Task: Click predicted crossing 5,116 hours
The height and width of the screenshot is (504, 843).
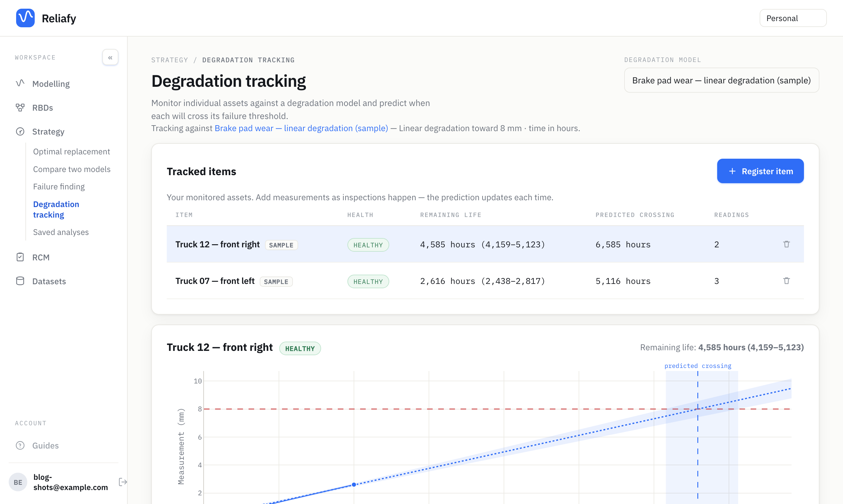Action: click(623, 281)
